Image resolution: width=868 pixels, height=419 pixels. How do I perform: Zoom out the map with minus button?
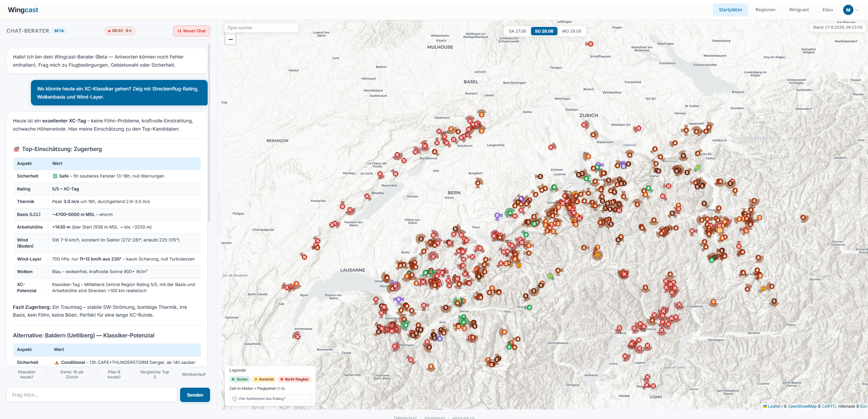click(230, 39)
